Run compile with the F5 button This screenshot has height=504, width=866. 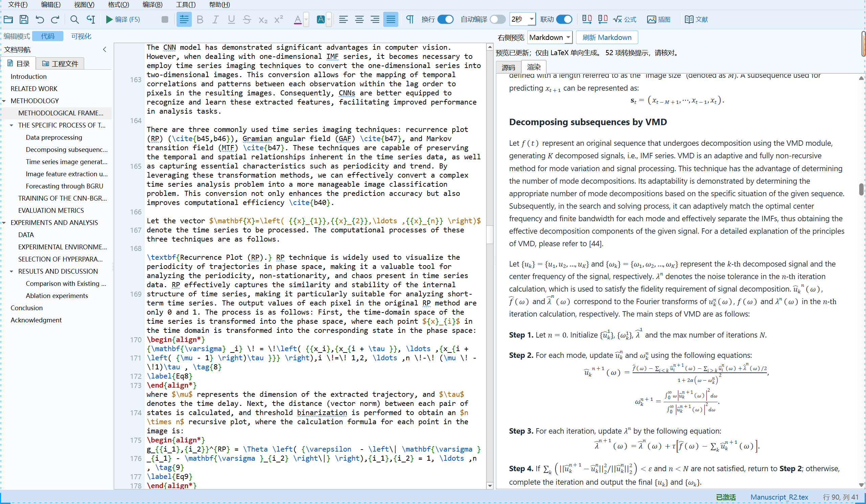[123, 19]
